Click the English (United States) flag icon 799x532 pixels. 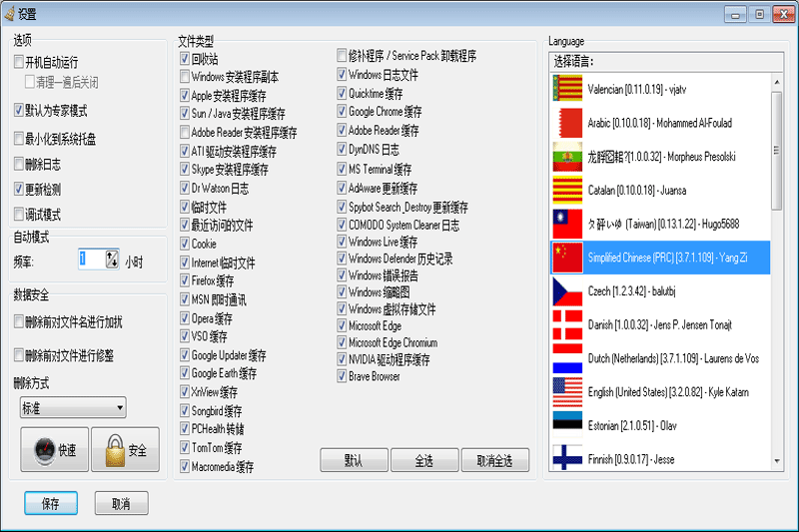click(567, 391)
